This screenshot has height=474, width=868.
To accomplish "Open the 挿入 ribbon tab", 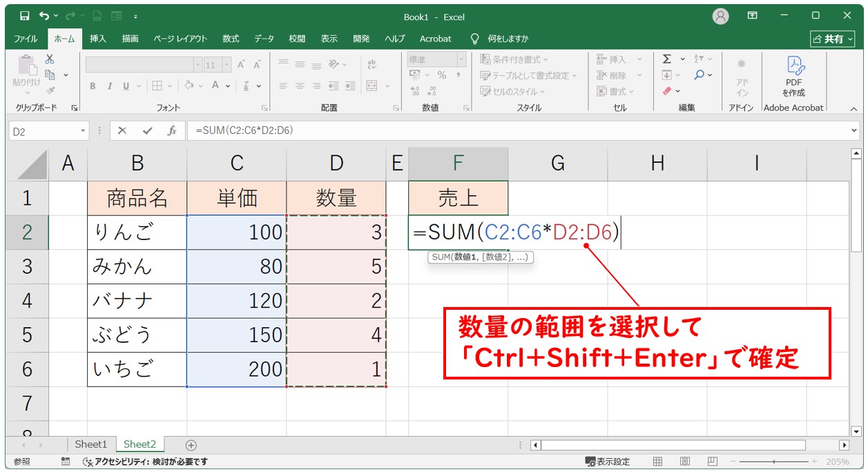I will 98,39.
